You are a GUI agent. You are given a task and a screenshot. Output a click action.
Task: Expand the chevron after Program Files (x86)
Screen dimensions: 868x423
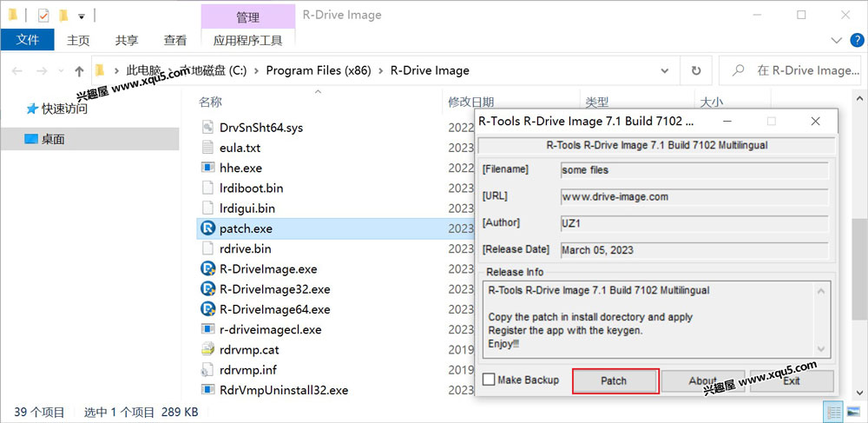[381, 70]
